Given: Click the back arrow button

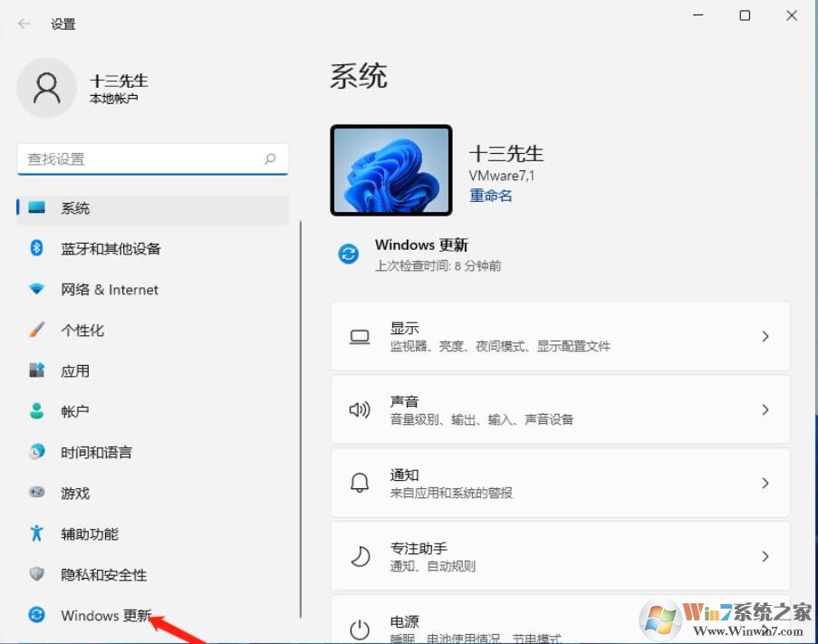Looking at the screenshot, I should (x=23, y=24).
